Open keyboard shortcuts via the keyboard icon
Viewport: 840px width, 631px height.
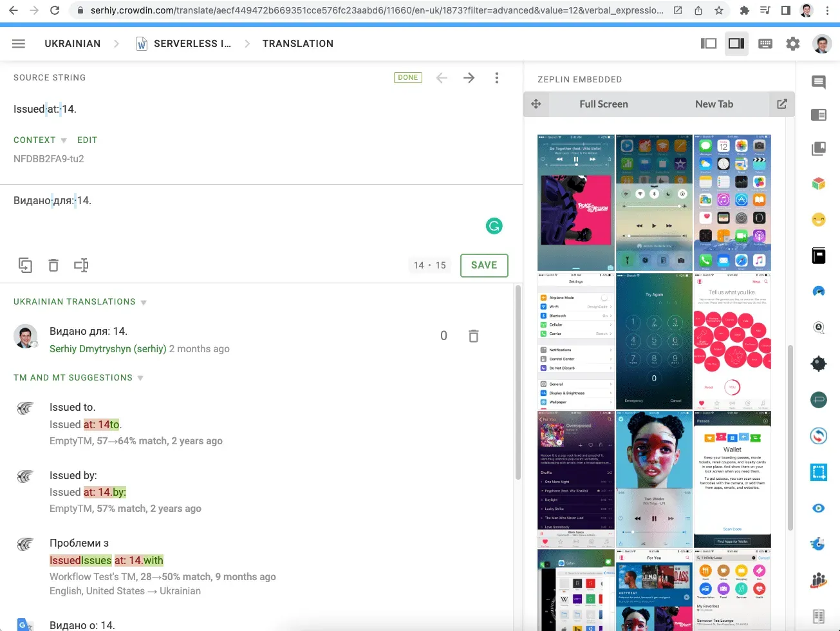pyautogui.click(x=765, y=43)
